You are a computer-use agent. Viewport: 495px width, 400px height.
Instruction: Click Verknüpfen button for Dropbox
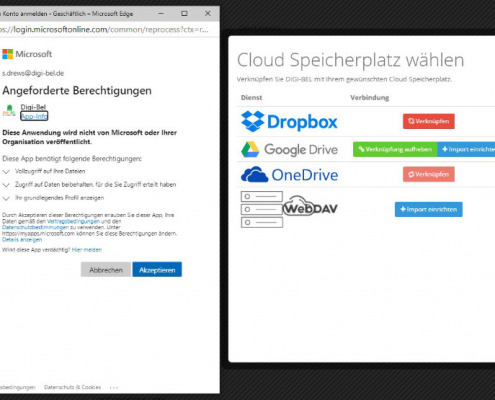429,121
